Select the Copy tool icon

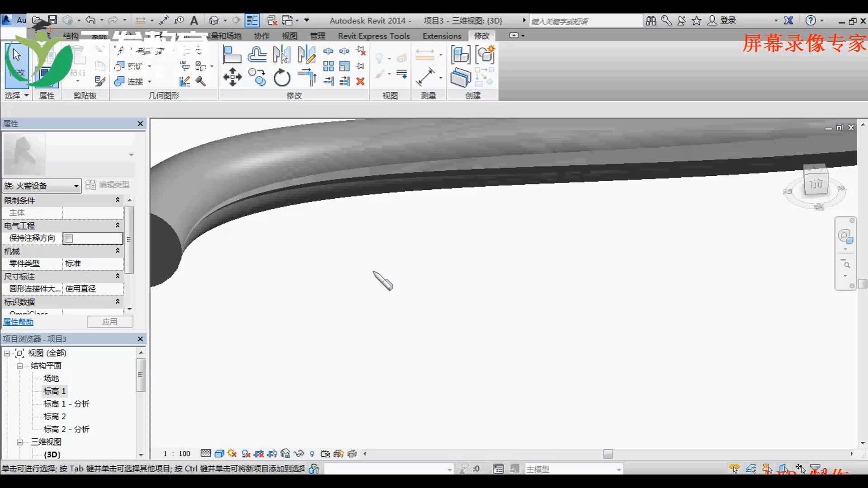click(257, 77)
